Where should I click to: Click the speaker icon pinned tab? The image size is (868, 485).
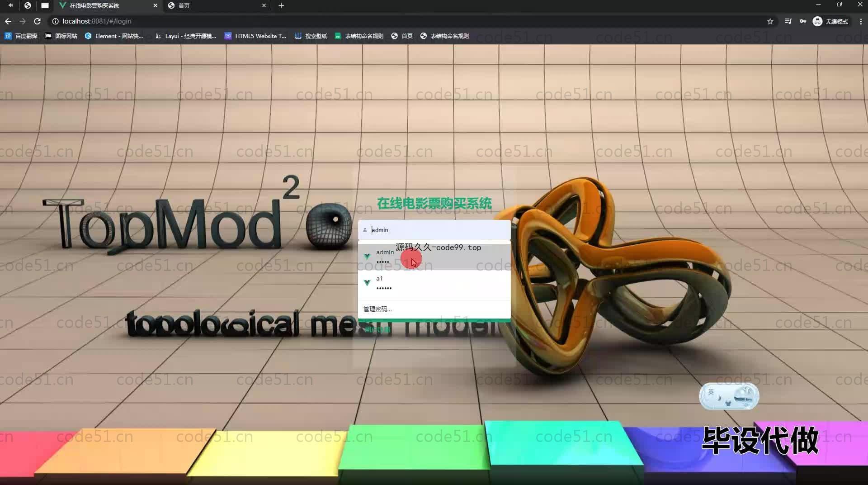10,5
